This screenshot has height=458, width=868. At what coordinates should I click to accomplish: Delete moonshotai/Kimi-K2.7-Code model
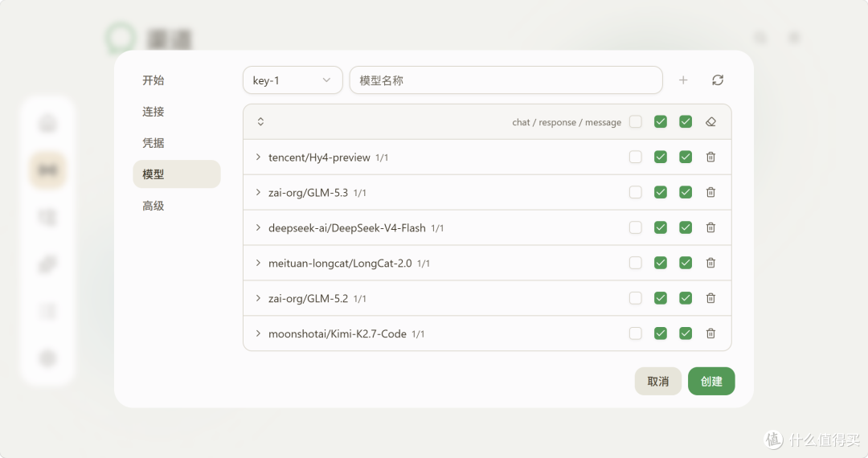pyautogui.click(x=710, y=333)
